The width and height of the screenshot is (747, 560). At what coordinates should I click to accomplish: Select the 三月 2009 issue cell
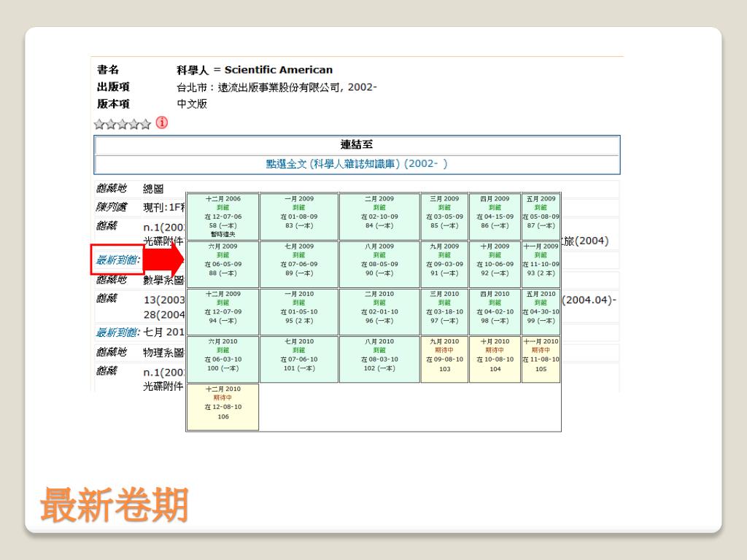point(444,216)
